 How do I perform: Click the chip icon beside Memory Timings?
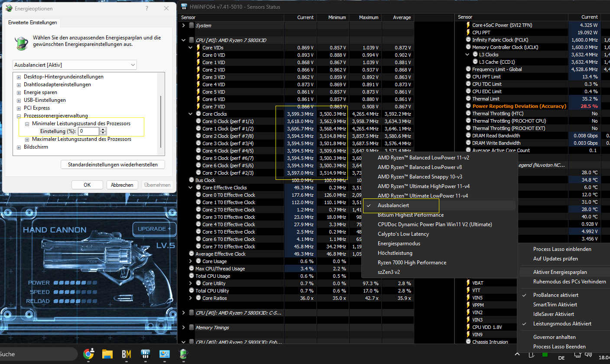coord(191,328)
